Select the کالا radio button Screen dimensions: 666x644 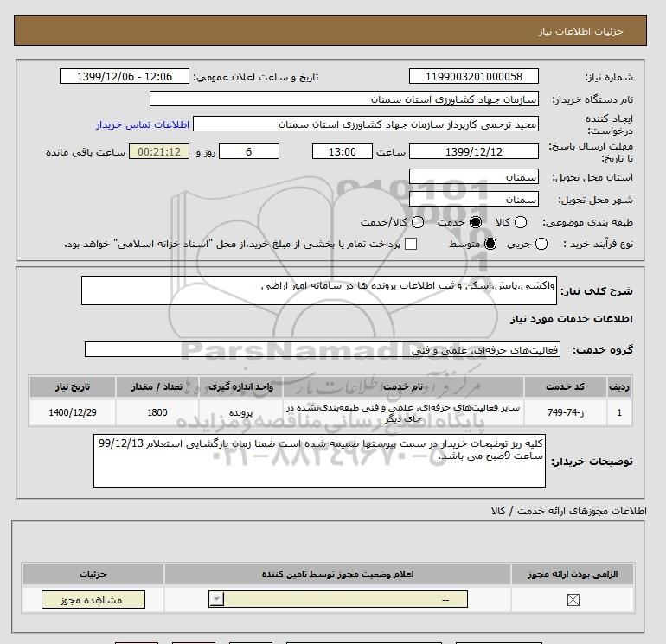point(521,222)
